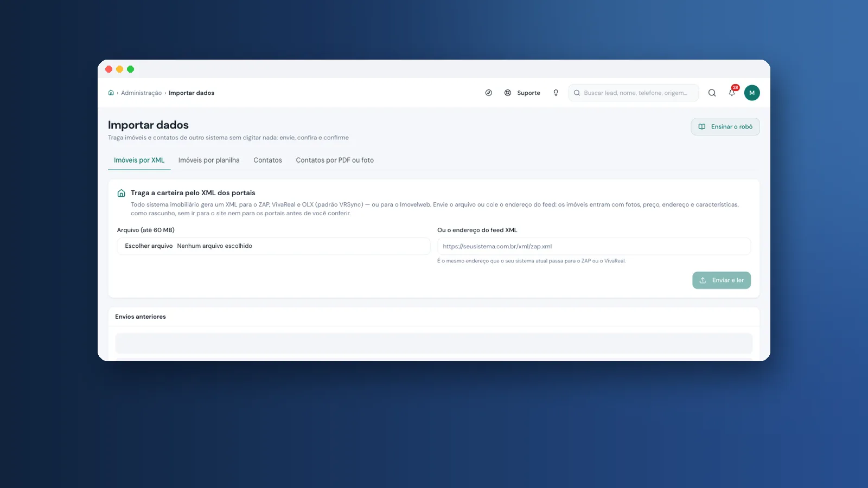This screenshot has height=488, width=868.
Task: Open notifications bell with 28 badge
Action: pos(732,92)
